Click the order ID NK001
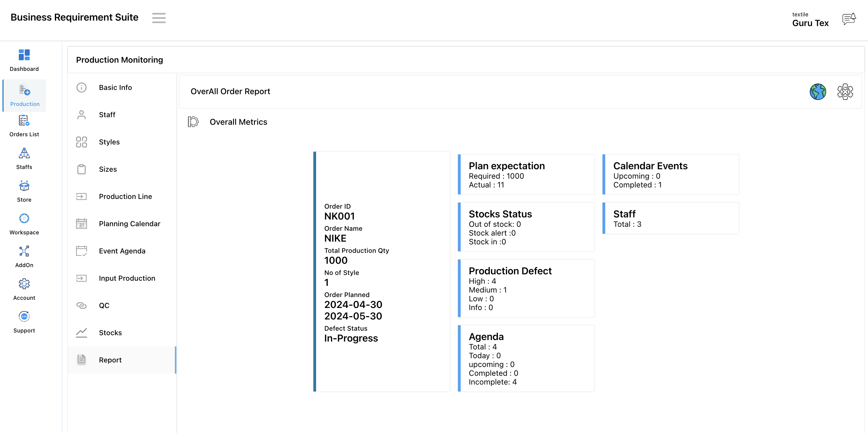This screenshot has height=433, width=868. coord(339,216)
